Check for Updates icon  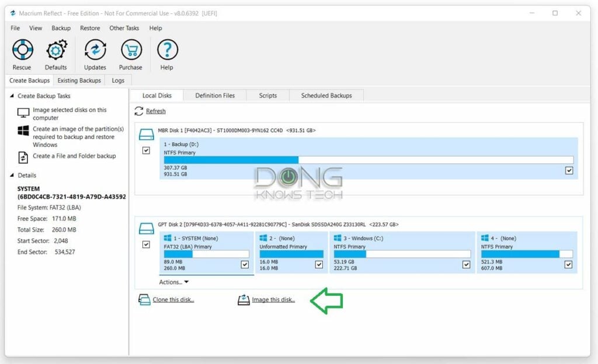pyautogui.click(x=95, y=50)
